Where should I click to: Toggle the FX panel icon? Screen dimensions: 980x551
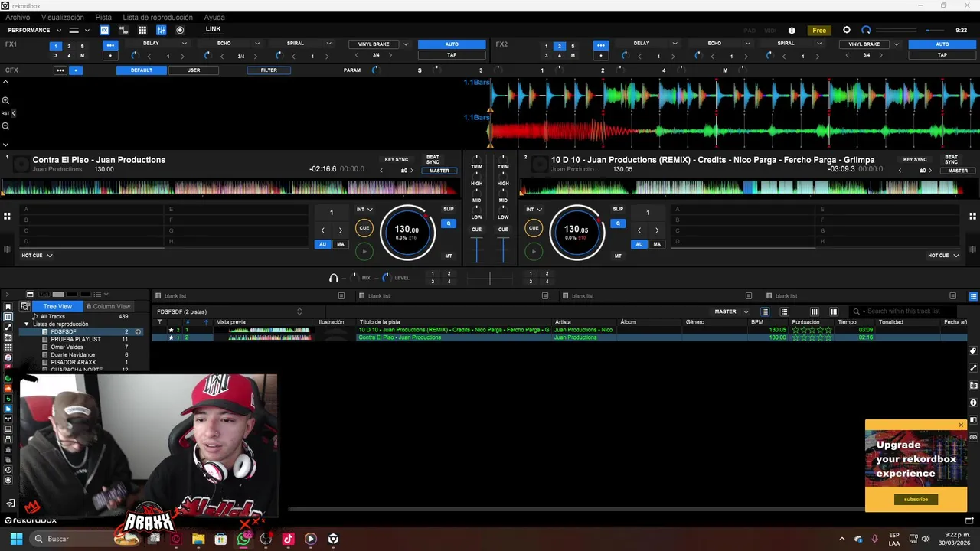pyautogui.click(x=104, y=30)
